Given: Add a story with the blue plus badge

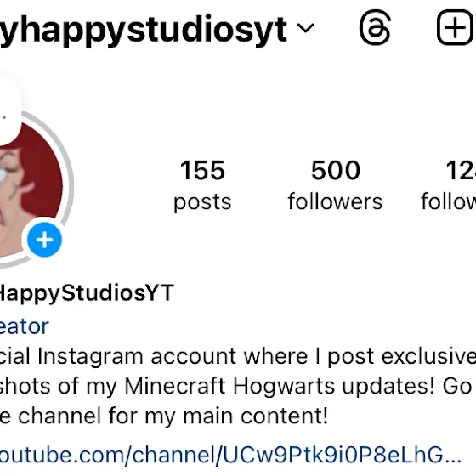Looking at the screenshot, I should pos(44,240).
